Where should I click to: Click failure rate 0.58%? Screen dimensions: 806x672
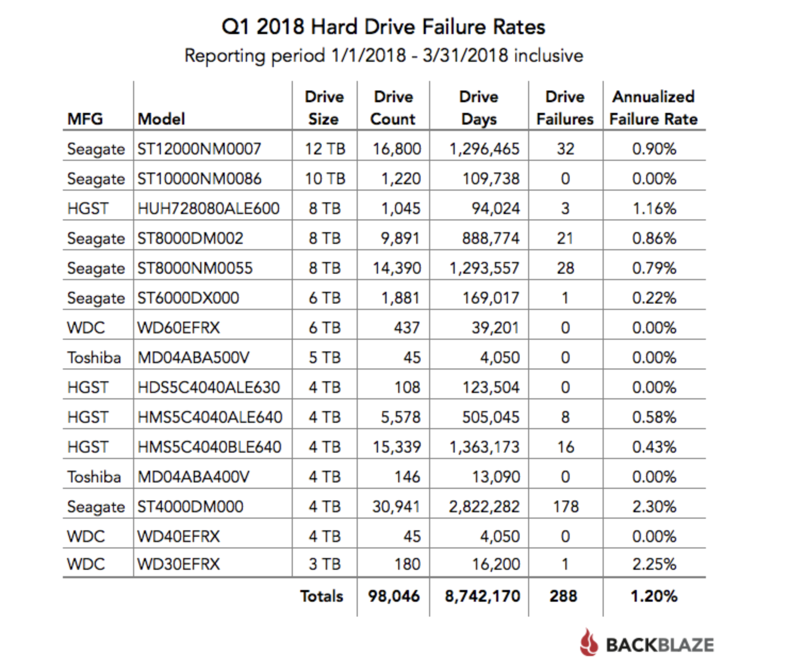tap(654, 417)
